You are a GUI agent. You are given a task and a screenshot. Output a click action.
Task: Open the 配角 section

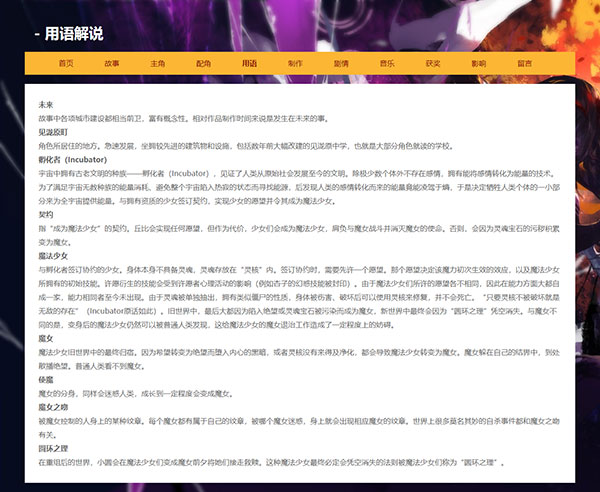(203, 63)
